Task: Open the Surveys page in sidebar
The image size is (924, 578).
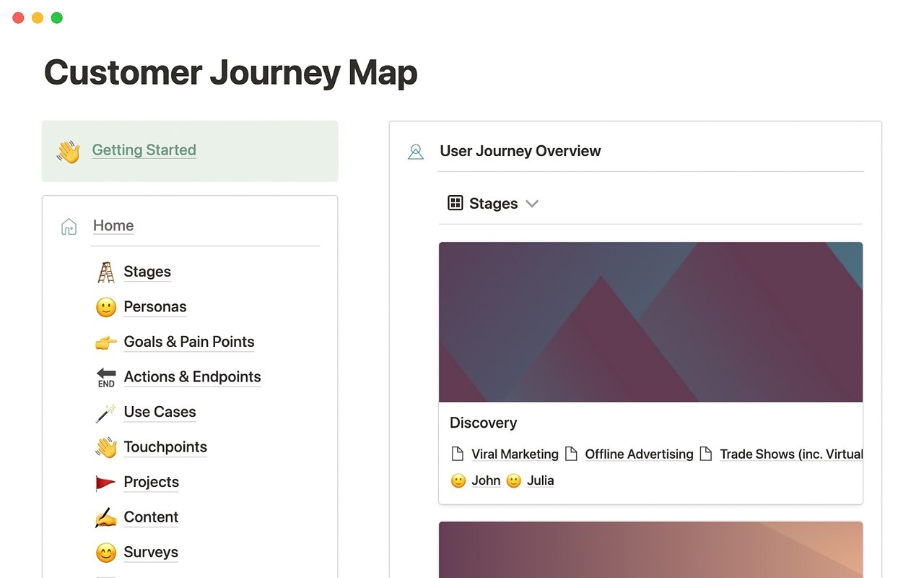Action: [x=151, y=553]
